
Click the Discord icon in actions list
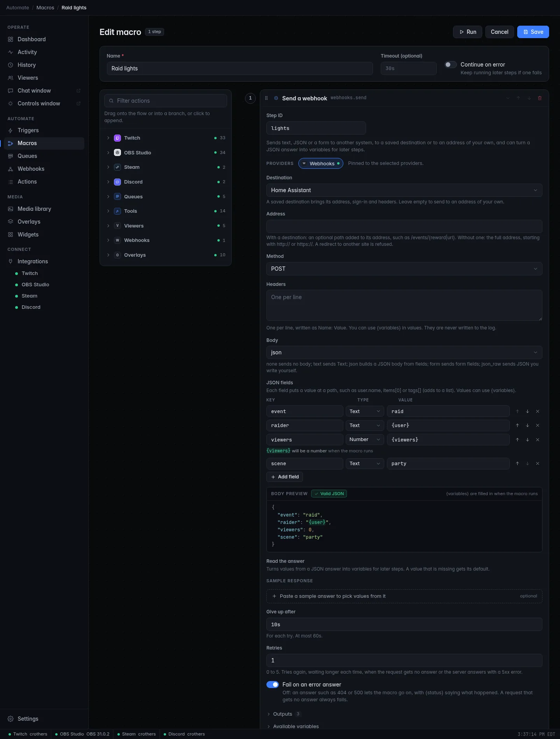tap(117, 182)
